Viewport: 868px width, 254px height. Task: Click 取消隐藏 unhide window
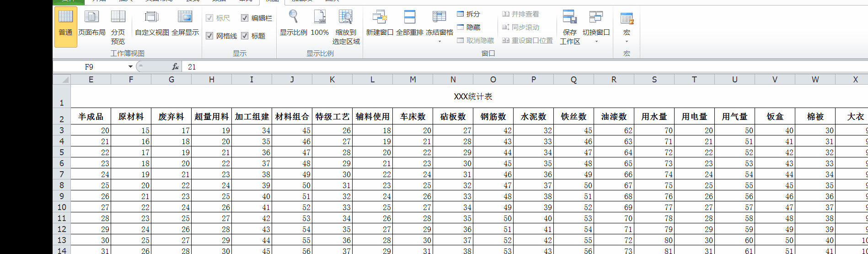(x=476, y=41)
